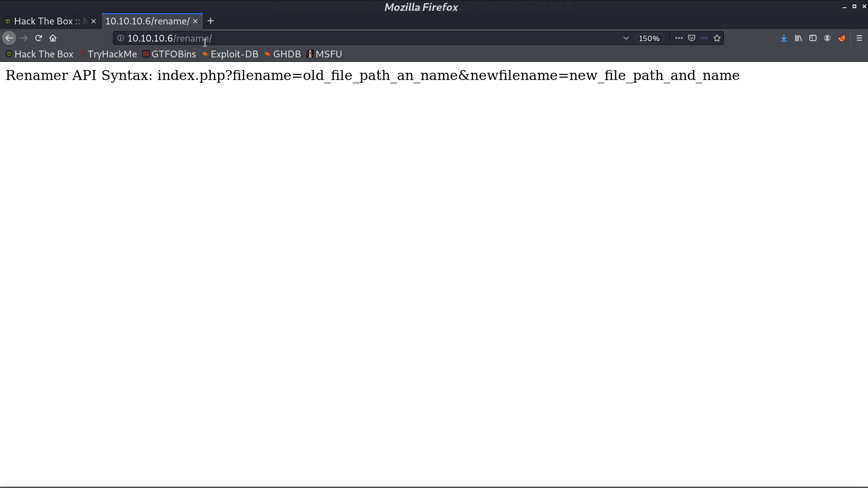Maximize the Firefox window
This screenshot has height=488, width=868.
click(854, 7)
